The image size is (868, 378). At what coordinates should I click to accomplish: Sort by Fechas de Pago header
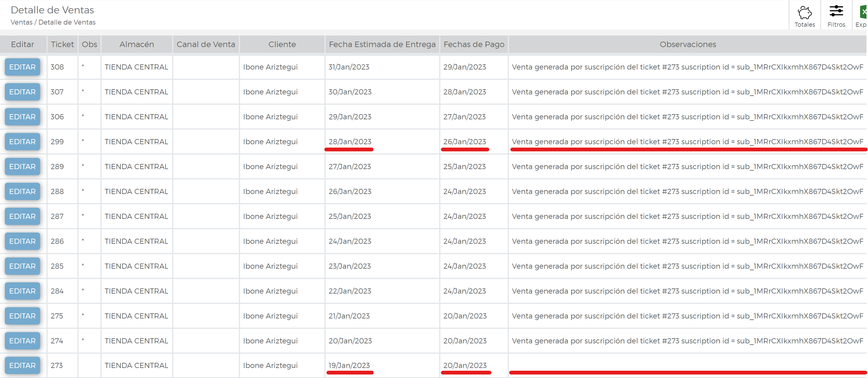(474, 45)
